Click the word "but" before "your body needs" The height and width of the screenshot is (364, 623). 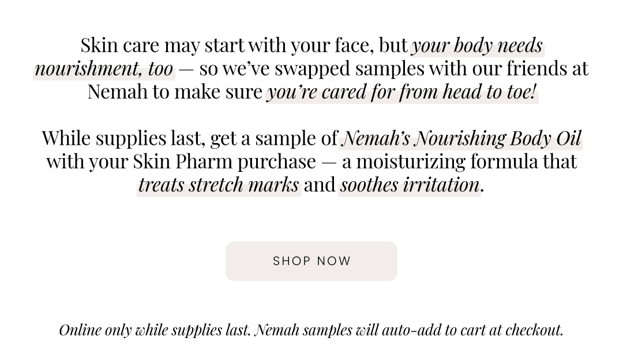tap(393, 46)
